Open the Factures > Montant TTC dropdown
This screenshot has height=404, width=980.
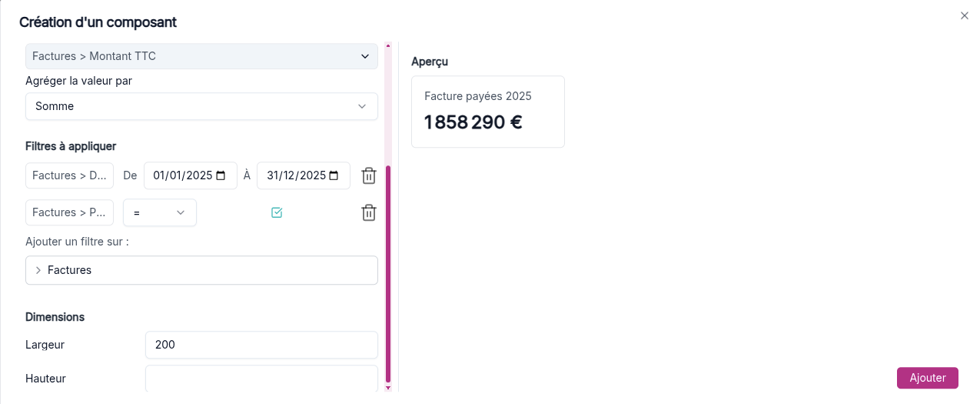201,56
